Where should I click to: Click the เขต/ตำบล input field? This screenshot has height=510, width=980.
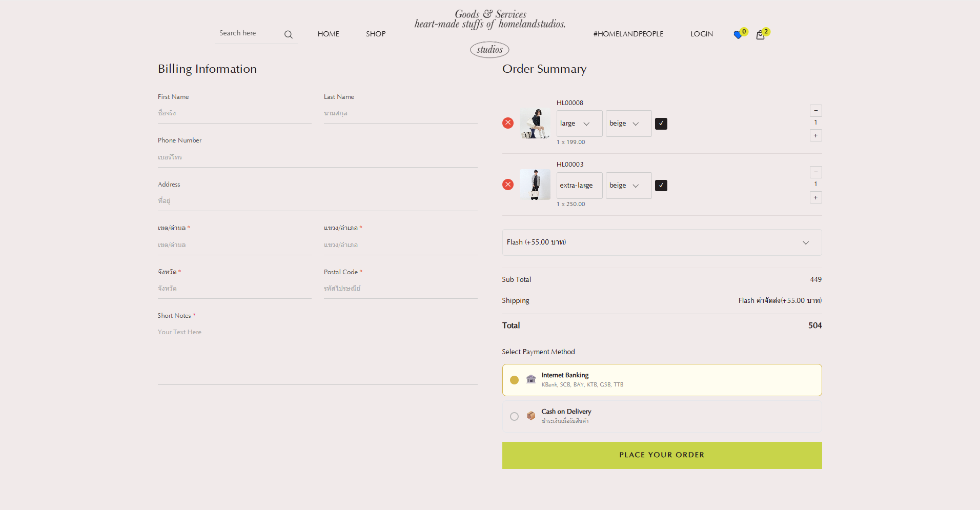tap(234, 245)
